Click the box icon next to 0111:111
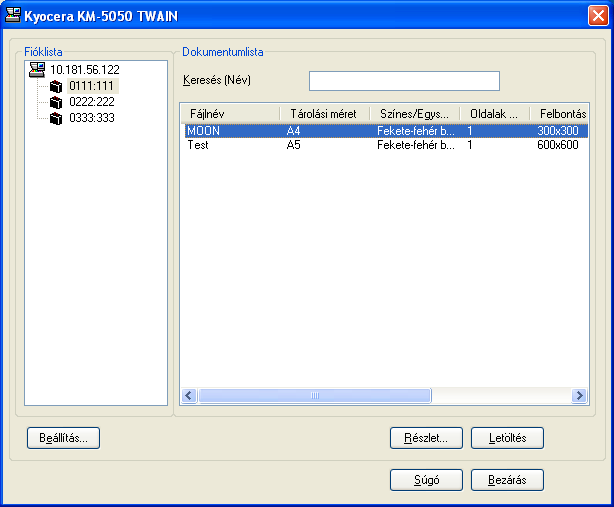 56,86
